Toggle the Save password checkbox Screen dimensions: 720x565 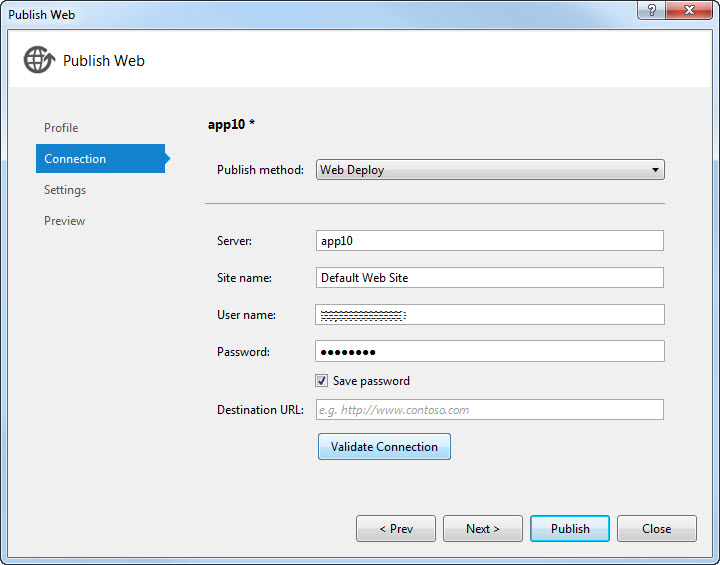click(x=322, y=381)
